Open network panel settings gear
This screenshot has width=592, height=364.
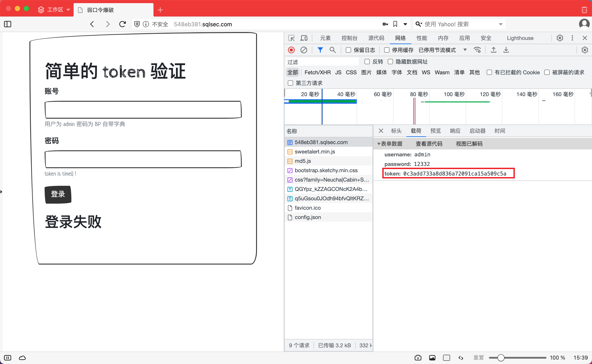585,50
